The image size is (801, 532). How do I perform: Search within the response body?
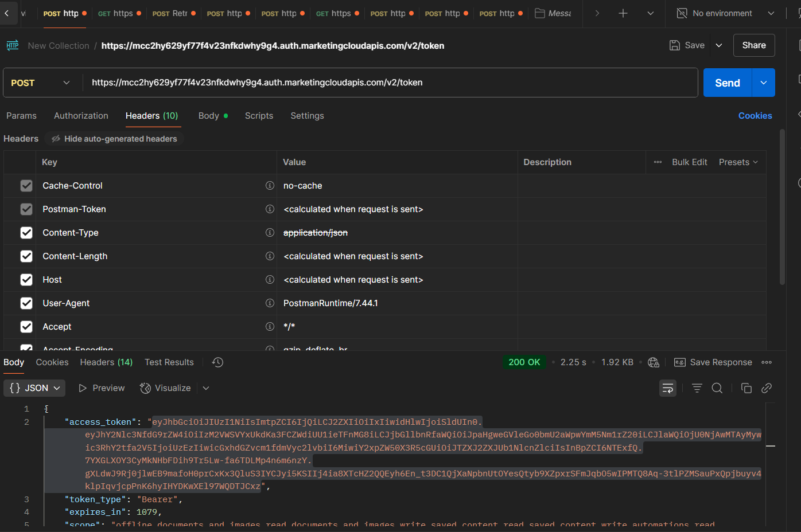pyautogui.click(x=717, y=388)
